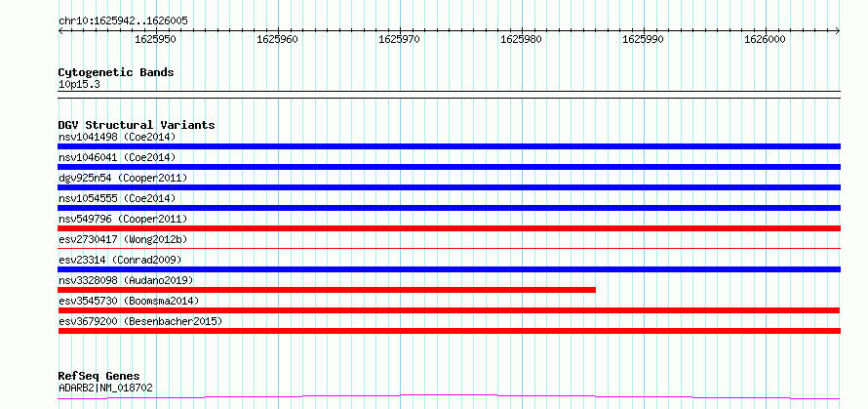Click the blue bar under nsv1046041
The width and height of the screenshot is (868, 409).
click(450, 167)
